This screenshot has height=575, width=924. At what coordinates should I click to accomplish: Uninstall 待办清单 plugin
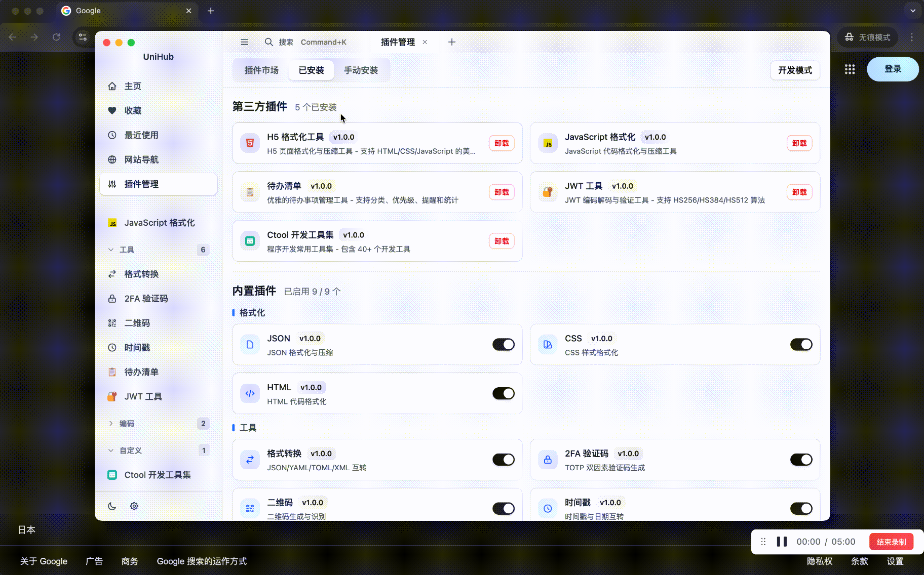[502, 192]
